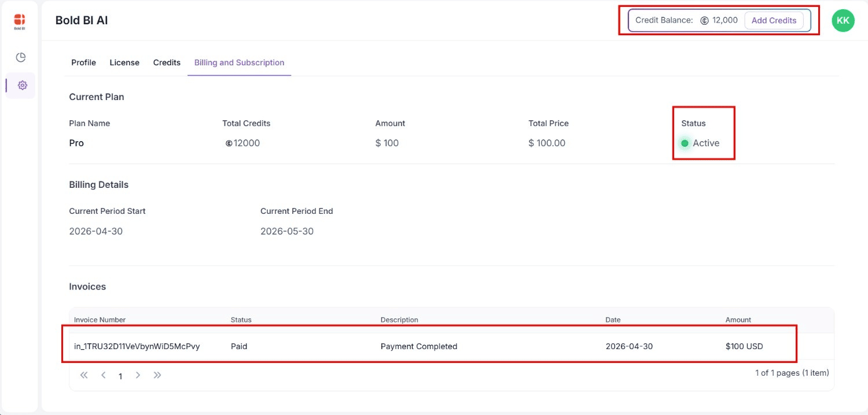Go to first page of invoices

click(x=84, y=375)
